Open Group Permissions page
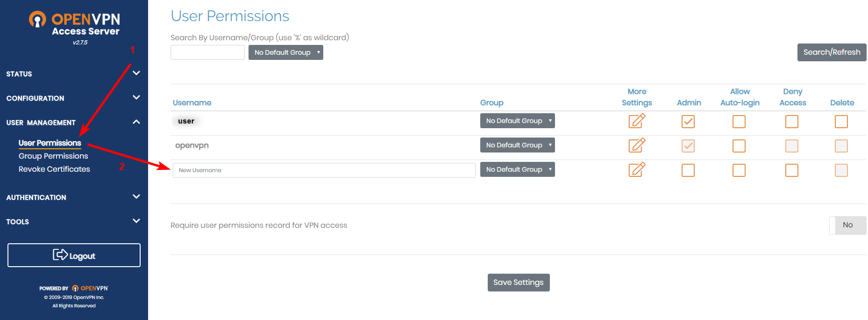Image resolution: width=868 pixels, height=320 pixels. [53, 156]
